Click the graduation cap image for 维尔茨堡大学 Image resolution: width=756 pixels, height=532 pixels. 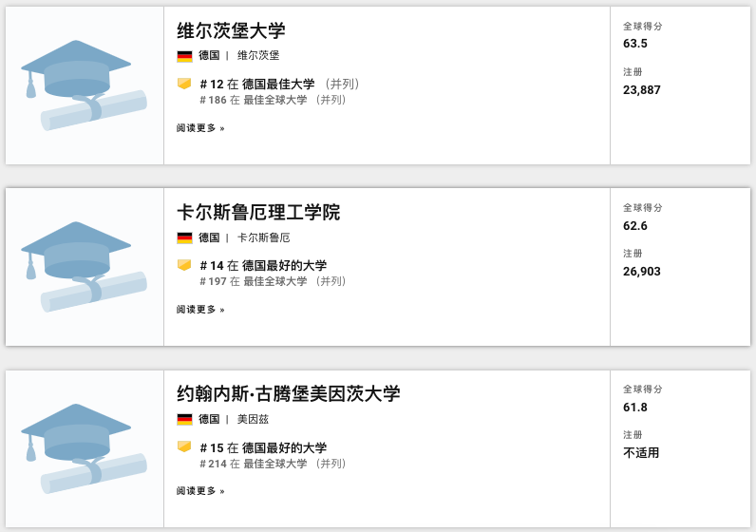coord(84,85)
